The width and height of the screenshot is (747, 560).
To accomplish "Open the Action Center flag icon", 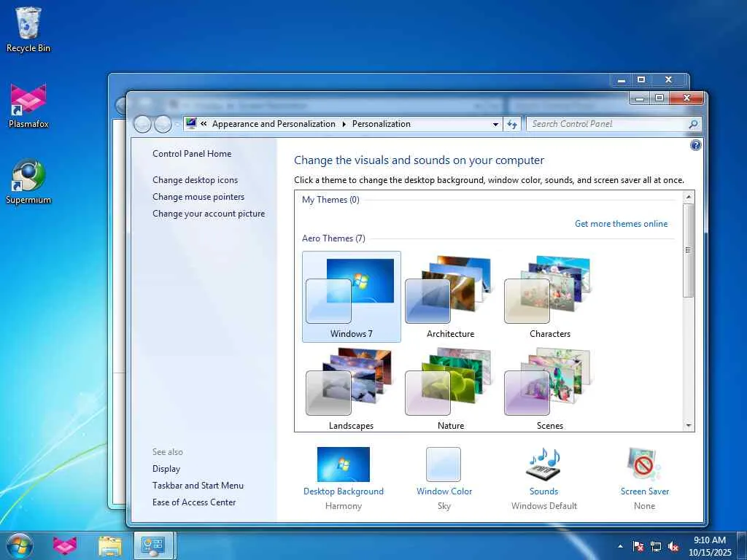I will point(638,546).
